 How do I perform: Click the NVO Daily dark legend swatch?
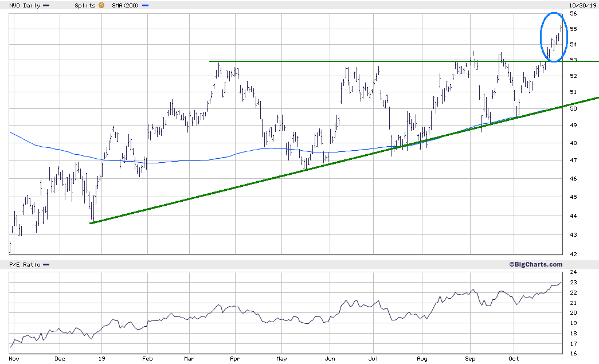click(46, 6)
